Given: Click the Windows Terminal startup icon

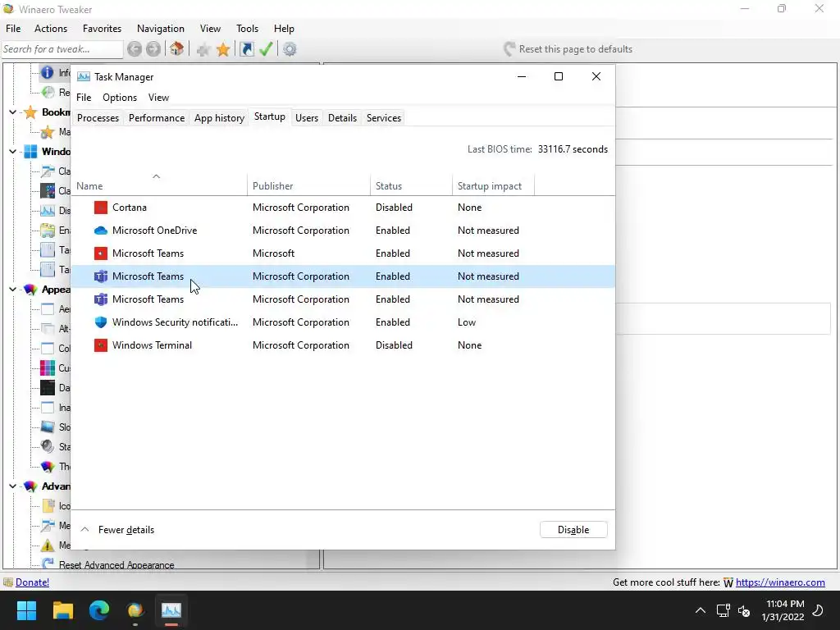Looking at the screenshot, I should tap(101, 345).
